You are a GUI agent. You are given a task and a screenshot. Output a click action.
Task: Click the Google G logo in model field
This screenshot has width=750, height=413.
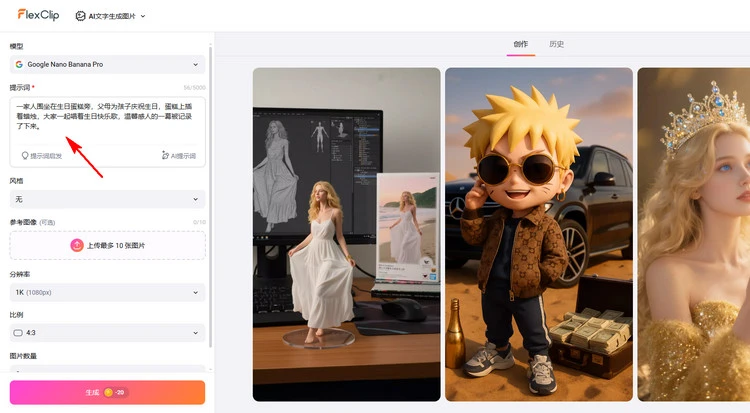pyautogui.click(x=20, y=65)
